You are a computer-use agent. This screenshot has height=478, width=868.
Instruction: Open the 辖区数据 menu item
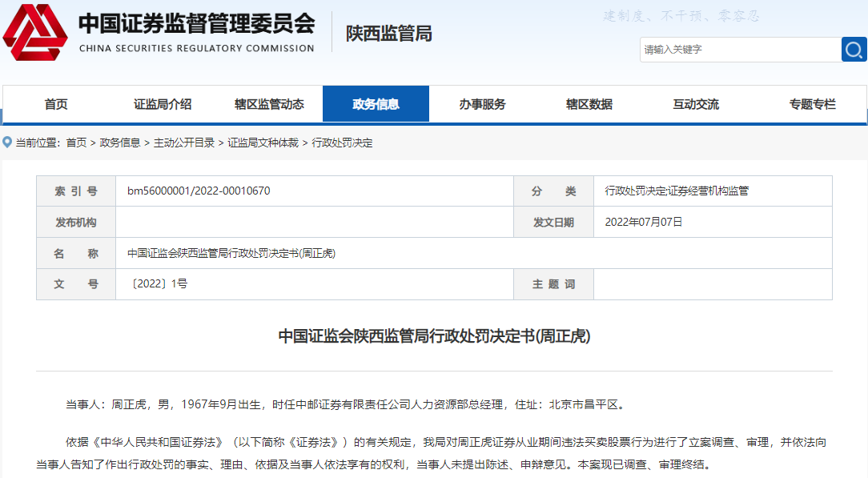click(589, 104)
